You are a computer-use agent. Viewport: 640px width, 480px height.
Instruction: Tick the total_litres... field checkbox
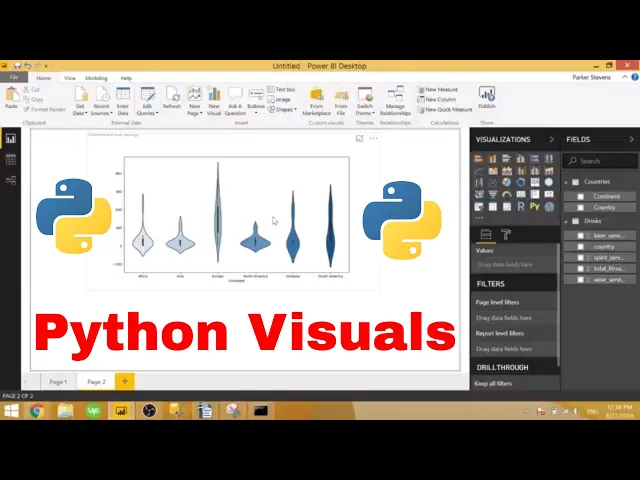(580, 269)
